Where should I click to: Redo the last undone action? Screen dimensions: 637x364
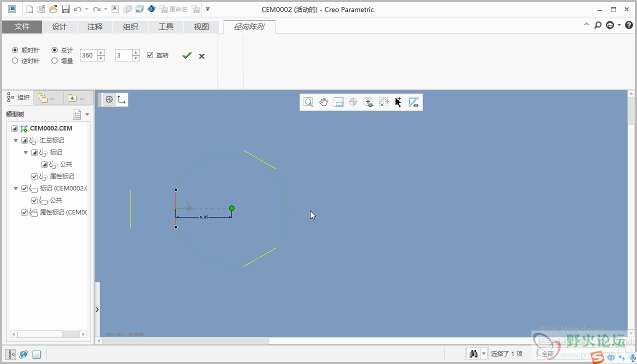(x=96, y=9)
